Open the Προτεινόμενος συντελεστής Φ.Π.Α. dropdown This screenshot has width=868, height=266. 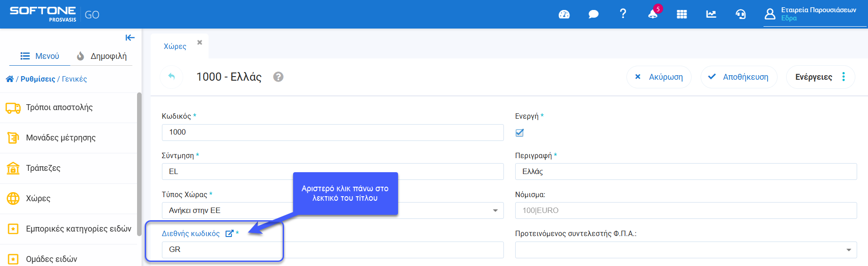(x=848, y=250)
